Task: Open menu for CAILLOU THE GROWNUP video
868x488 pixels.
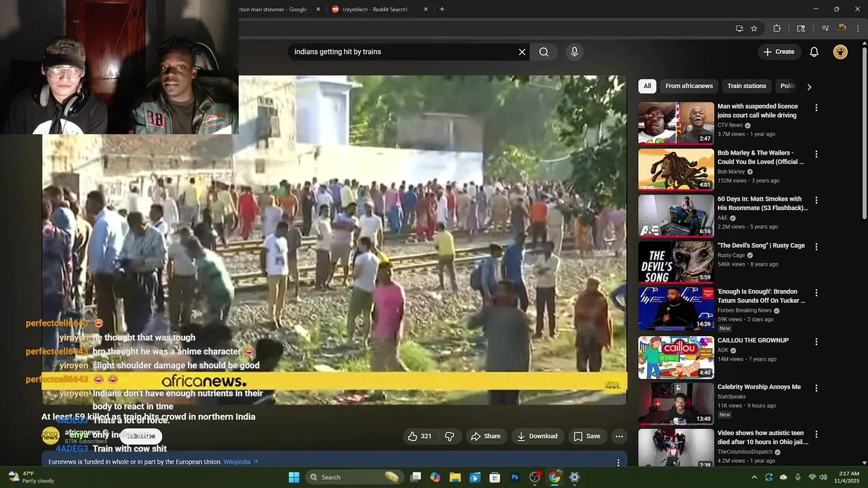Action: 816,342
